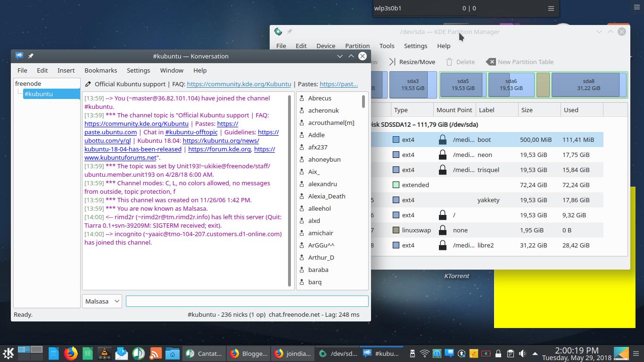Click the lock icon in system tray

498,354
